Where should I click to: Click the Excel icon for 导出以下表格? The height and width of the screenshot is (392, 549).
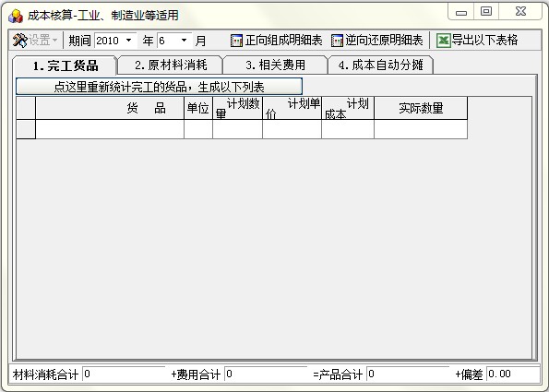(443, 41)
